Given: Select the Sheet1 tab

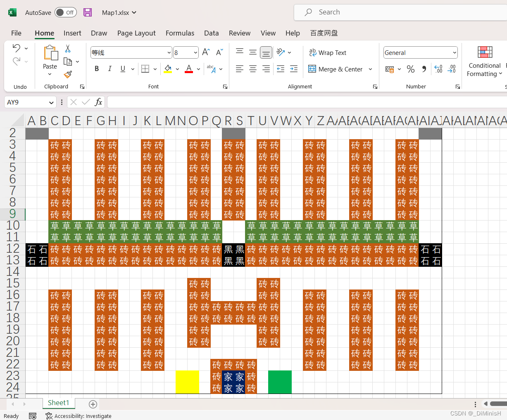Looking at the screenshot, I should 58,403.
